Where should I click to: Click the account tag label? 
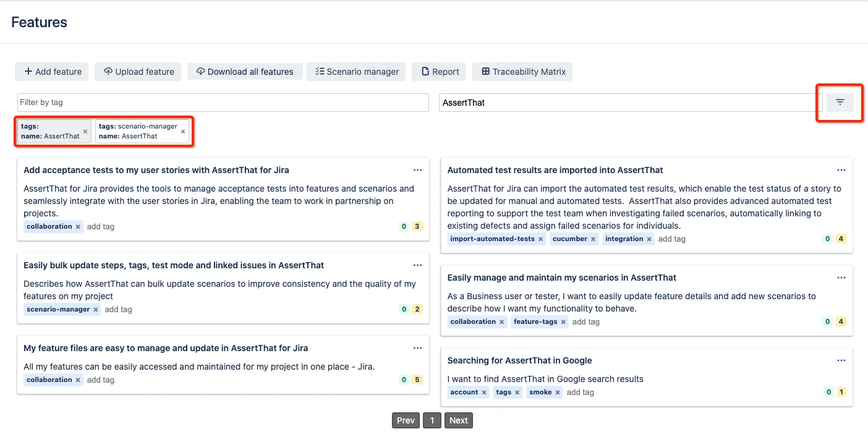464,393
